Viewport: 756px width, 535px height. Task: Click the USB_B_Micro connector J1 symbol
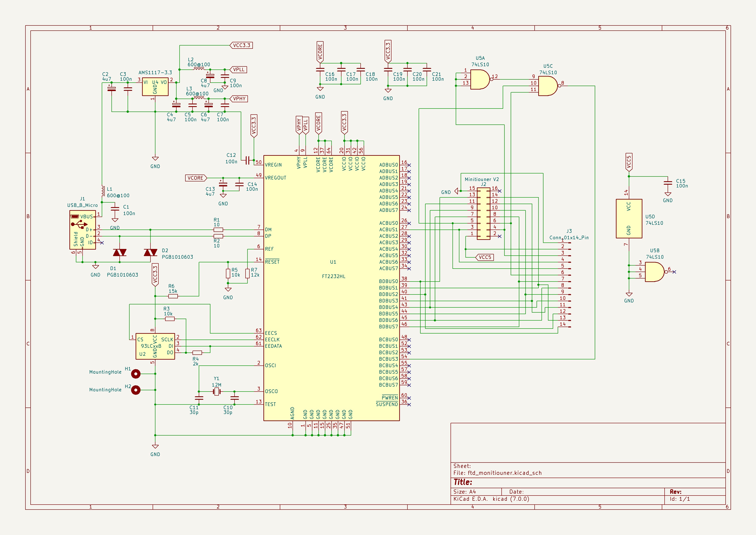(82, 230)
